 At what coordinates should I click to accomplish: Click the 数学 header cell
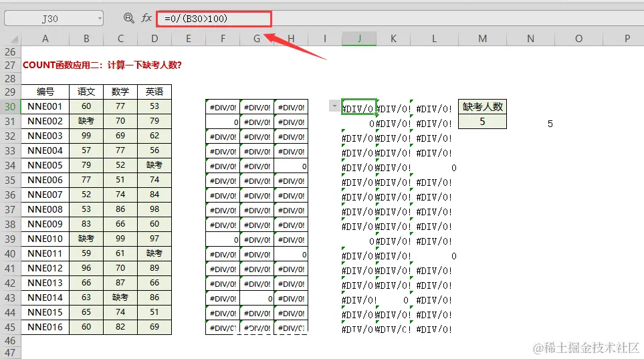coord(120,92)
